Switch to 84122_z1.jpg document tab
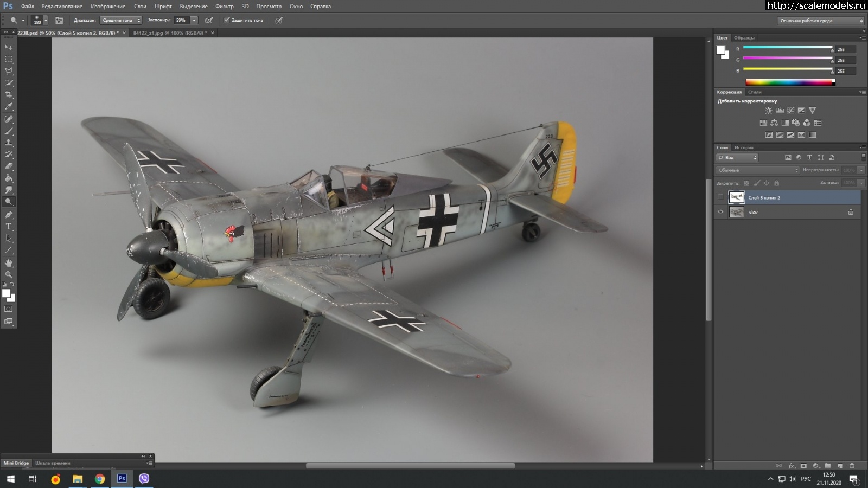This screenshot has height=488, width=868. (x=170, y=33)
